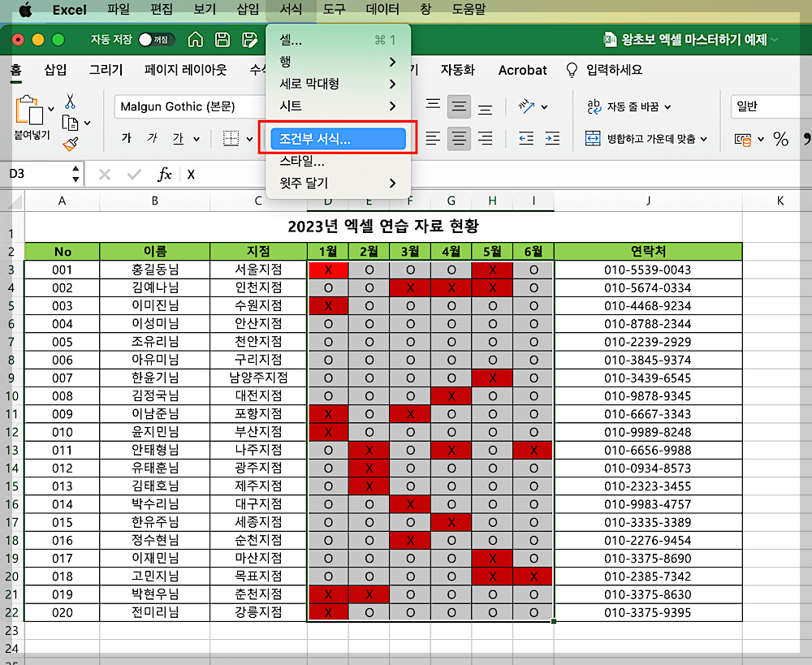Viewport: 812px width, 665px height.
Task: Select the Cut (scissors) tool
Action: tap(70, 101)
